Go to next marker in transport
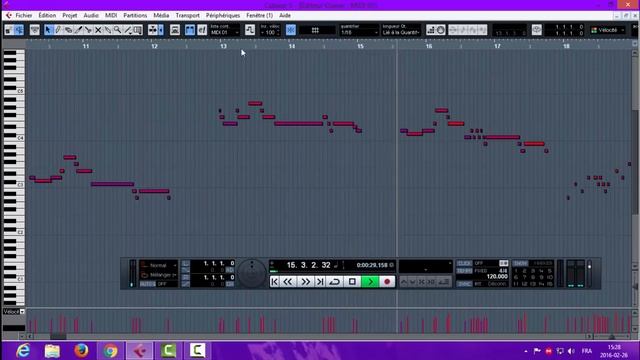Screen dimensions: 640x360 [320, 282]
